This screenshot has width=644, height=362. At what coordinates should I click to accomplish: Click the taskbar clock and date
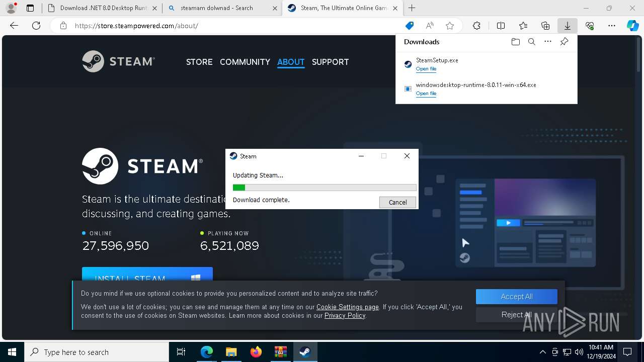(602, 352)
